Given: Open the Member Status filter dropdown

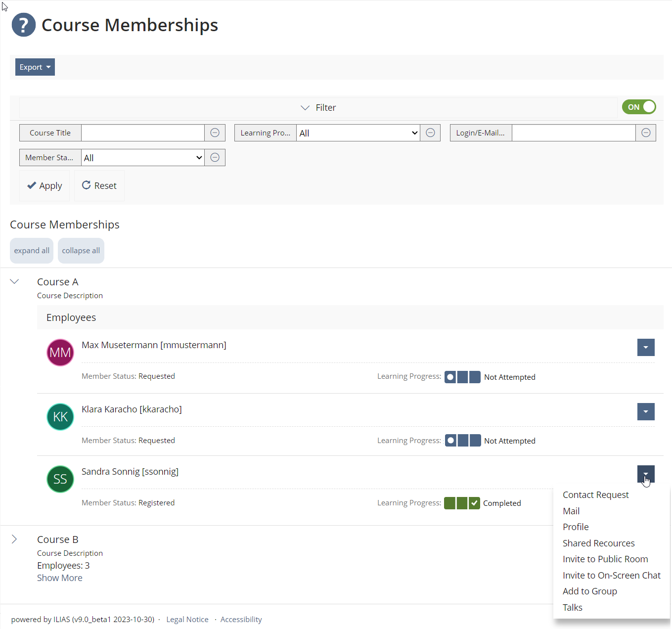Looking at the screenshot, I should [142, 158].
